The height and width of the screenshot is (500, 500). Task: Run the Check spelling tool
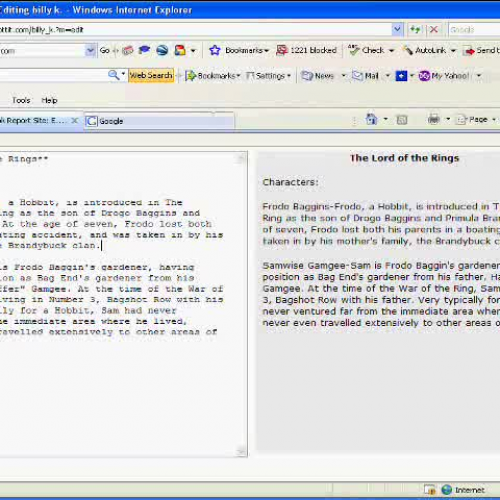367,50
